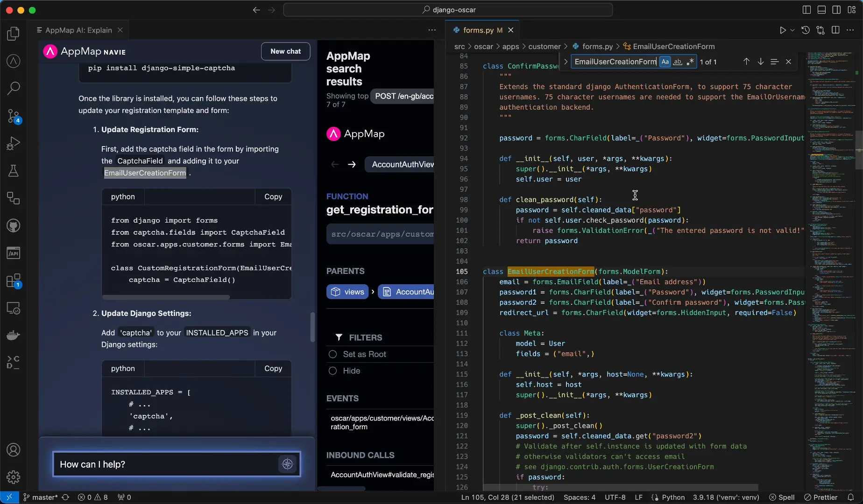Click the open changes compare icon

click(821, 30)
